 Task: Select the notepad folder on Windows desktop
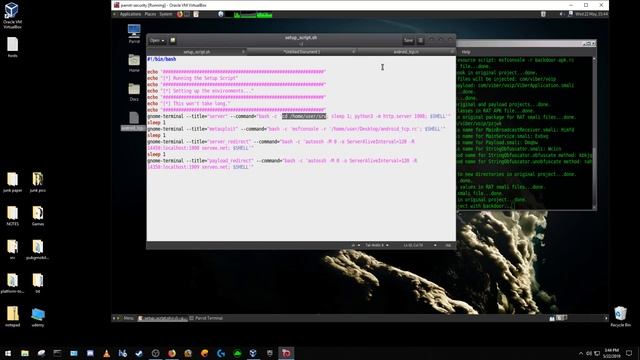pos(12,317)
